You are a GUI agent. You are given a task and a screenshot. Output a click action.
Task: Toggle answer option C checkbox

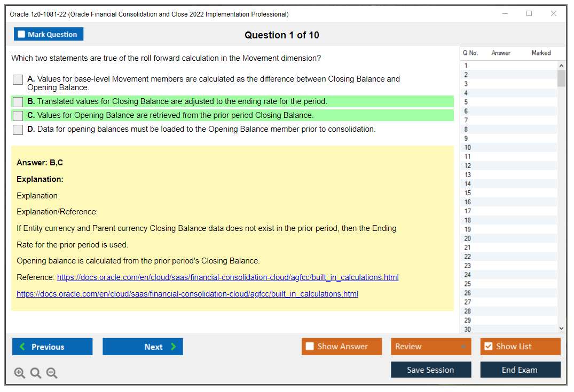[x=18, y=116]
